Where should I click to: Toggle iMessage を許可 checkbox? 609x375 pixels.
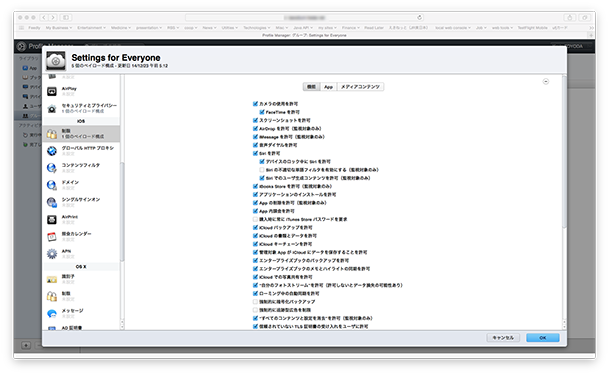[255, 137]
